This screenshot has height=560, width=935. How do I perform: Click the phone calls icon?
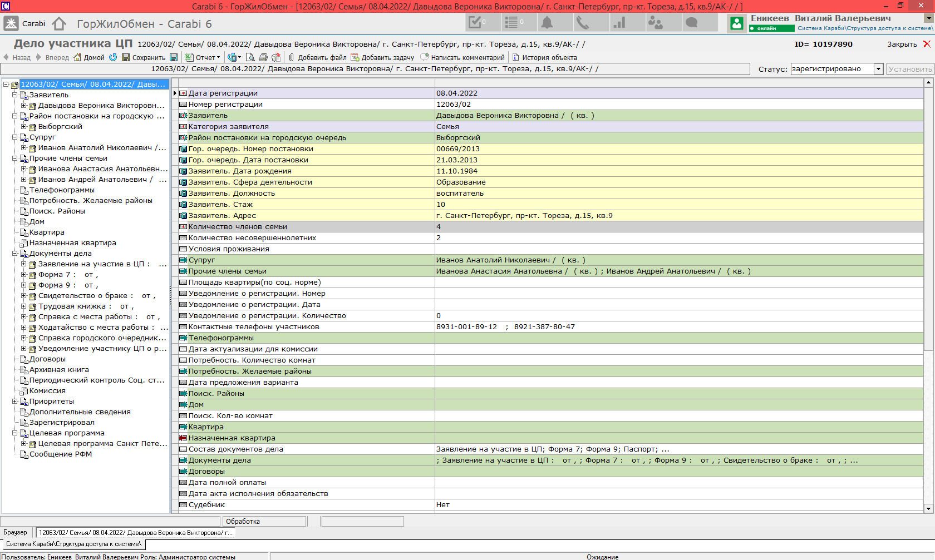583,23
